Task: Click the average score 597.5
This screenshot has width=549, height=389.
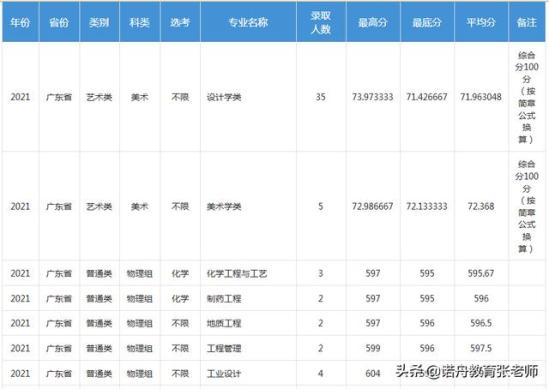Action: [x=481, y=348]
